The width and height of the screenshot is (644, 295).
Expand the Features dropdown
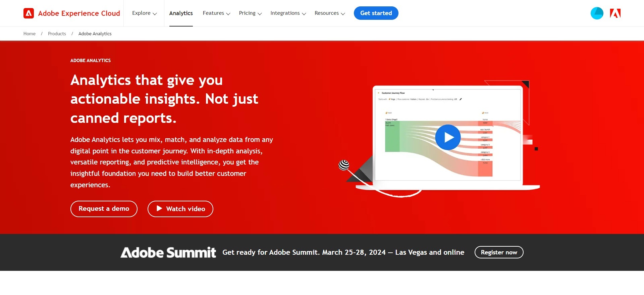[x=216, y=13]
